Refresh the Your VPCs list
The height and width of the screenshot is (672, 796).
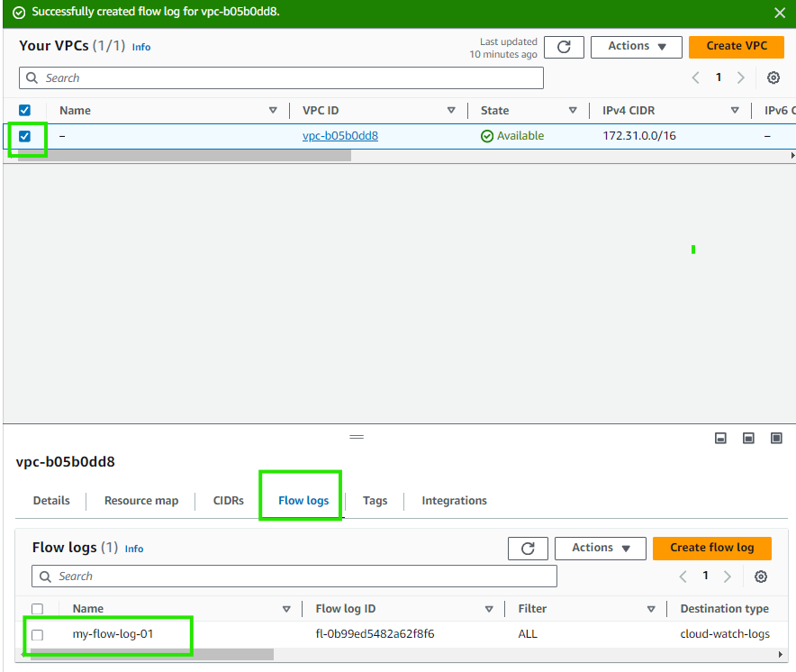click(564, 47)
